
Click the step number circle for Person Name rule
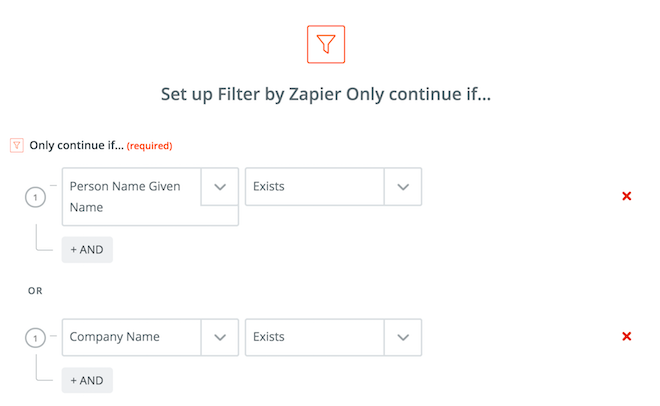[35, 197]
